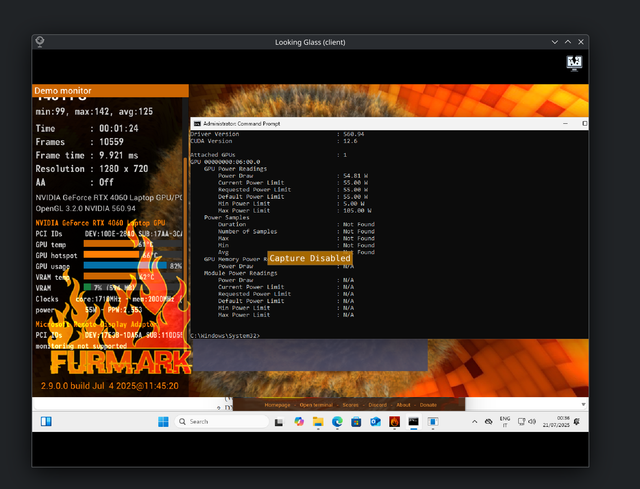The image size is (640, 489).
Task: Open Microsoft Store from the taskbar
Action: 356,422
